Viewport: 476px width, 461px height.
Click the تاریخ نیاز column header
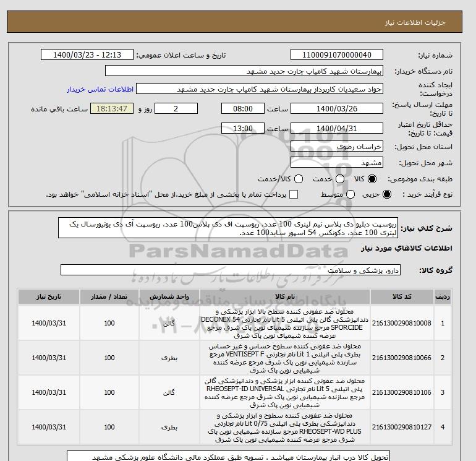point(49,296)
